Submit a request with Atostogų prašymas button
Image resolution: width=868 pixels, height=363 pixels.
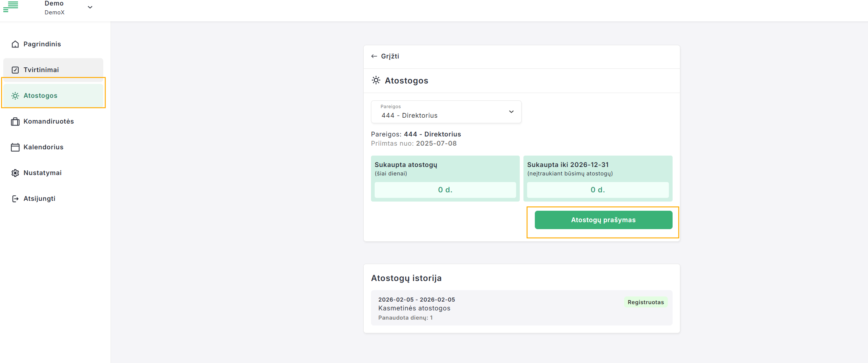[604, 220]
